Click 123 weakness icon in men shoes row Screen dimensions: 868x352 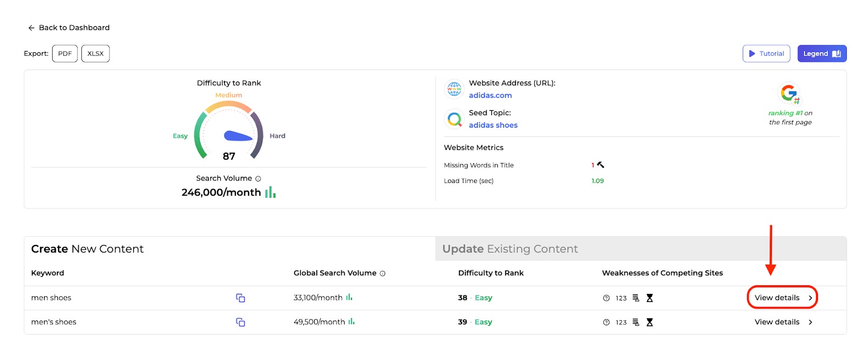point(621,298)
